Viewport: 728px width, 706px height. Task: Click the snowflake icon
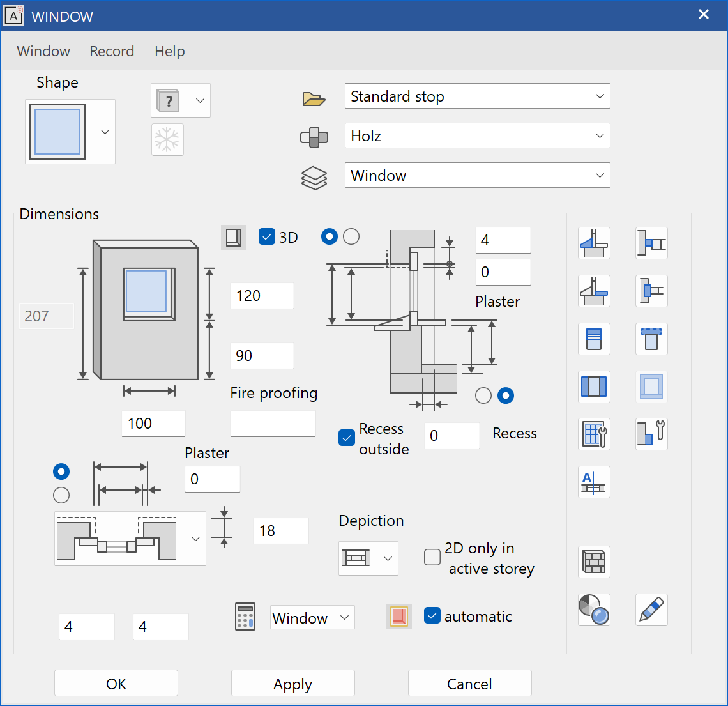click(x=167, y=139)
